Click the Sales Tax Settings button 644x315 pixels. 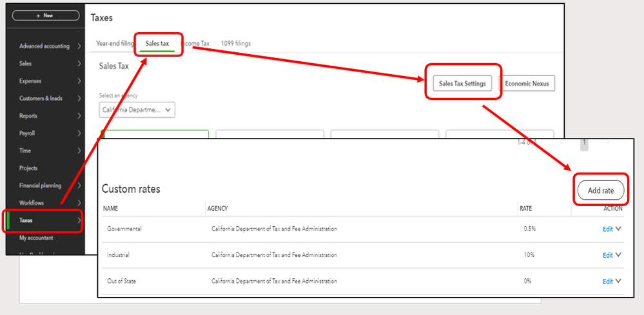(462, 83)
